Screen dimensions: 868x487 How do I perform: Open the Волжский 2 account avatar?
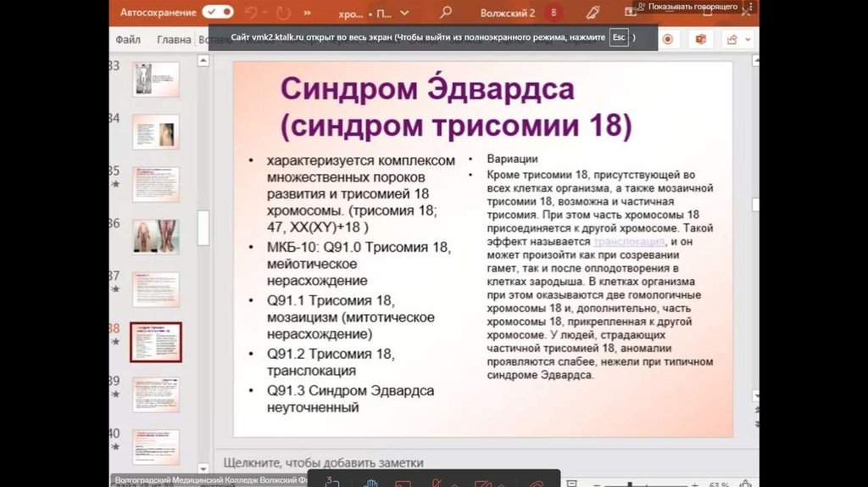point(554,14)
